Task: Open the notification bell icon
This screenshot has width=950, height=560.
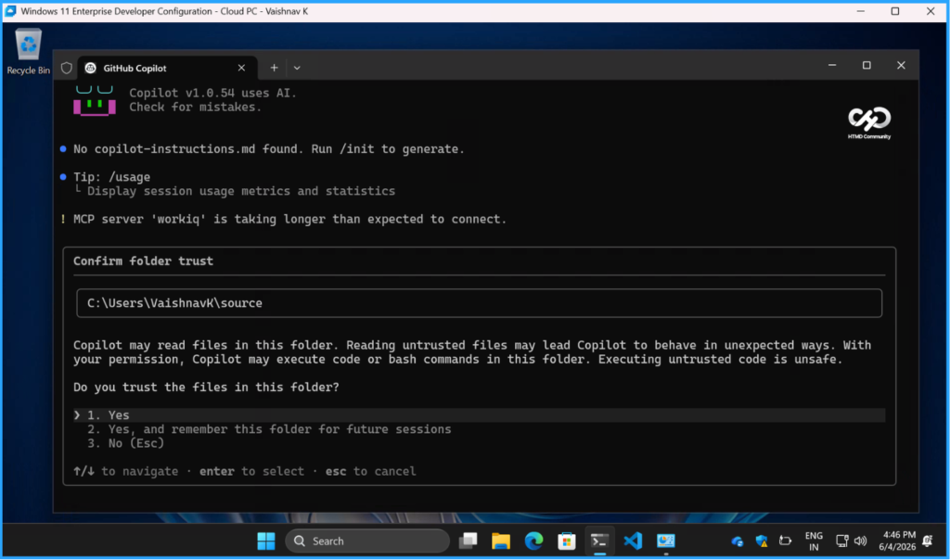Action: pos(928,541)
